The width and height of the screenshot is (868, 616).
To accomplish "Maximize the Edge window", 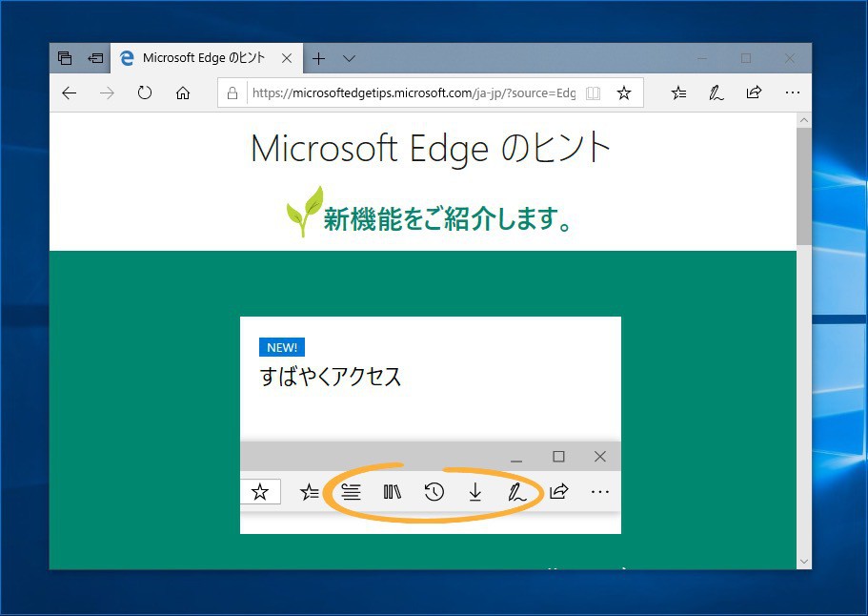I will [746, 58].
